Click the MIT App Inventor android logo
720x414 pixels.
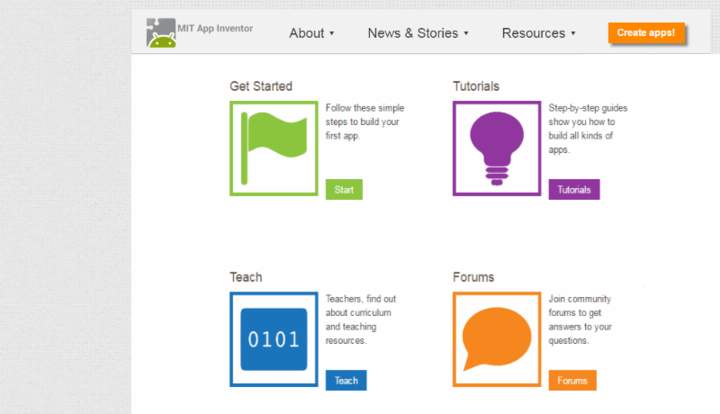coord(161,32)
